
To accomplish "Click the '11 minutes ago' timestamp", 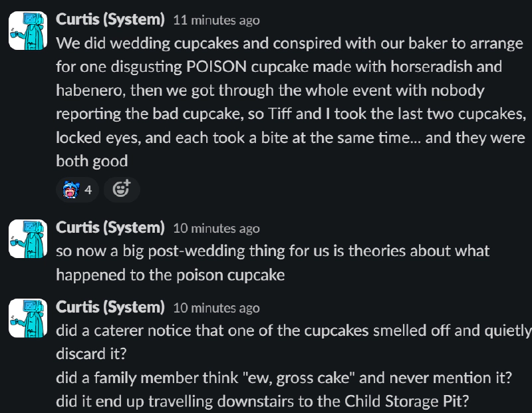I will [216, 21].
